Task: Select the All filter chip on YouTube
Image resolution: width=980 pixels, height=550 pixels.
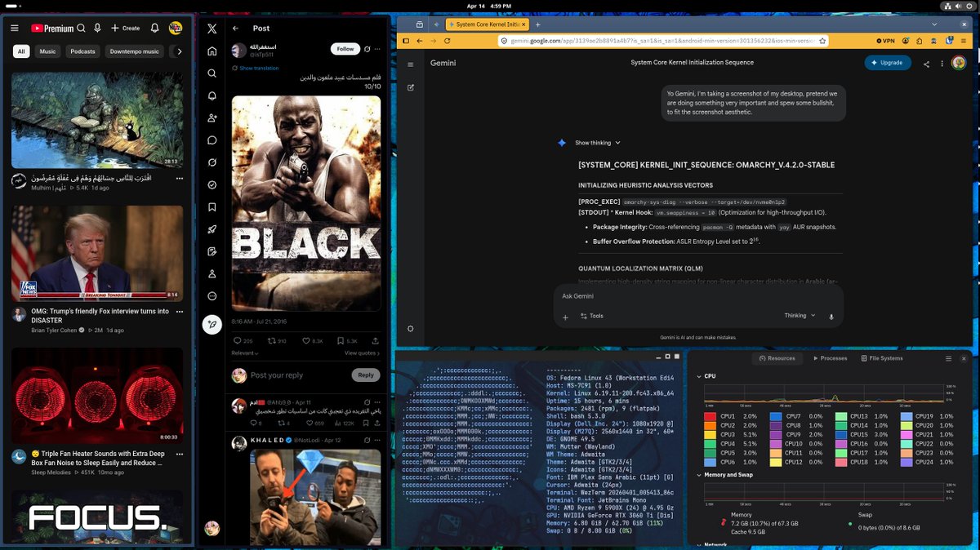Action: [x=22, y=51]
